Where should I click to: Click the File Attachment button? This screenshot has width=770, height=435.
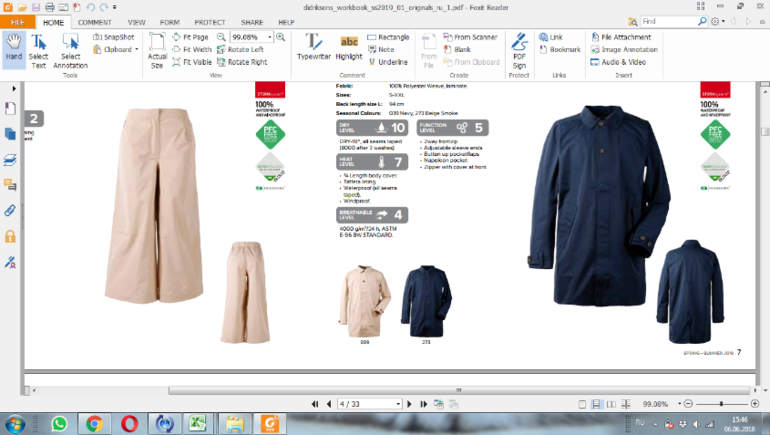click(620, 37)
